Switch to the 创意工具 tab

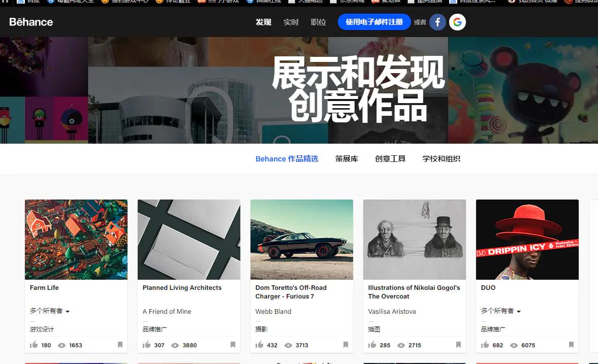pos(390,159)
